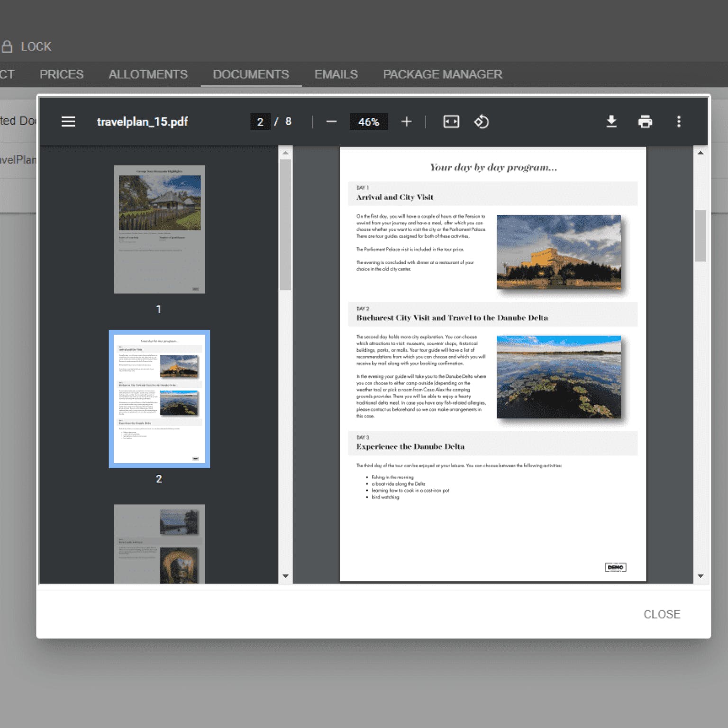Viewport: 728px width, 728px height.
Task: Print the PDF document
Action: [645, 122]
